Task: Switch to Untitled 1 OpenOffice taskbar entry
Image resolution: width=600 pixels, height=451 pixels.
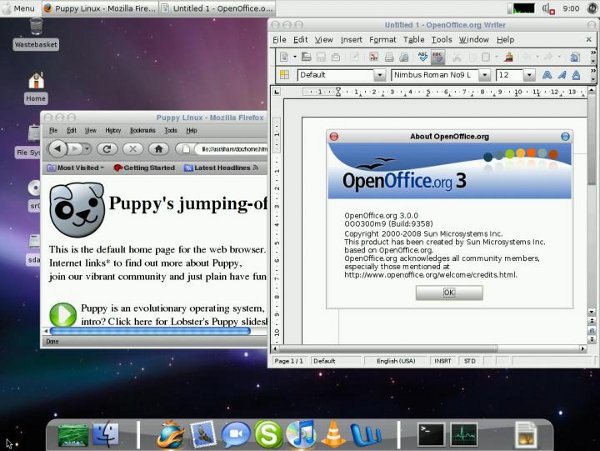Action: point(217,8)
